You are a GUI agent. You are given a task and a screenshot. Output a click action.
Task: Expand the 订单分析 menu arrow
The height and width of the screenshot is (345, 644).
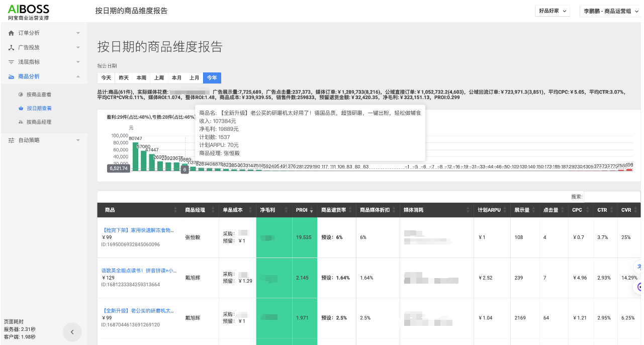coord(78,33)
